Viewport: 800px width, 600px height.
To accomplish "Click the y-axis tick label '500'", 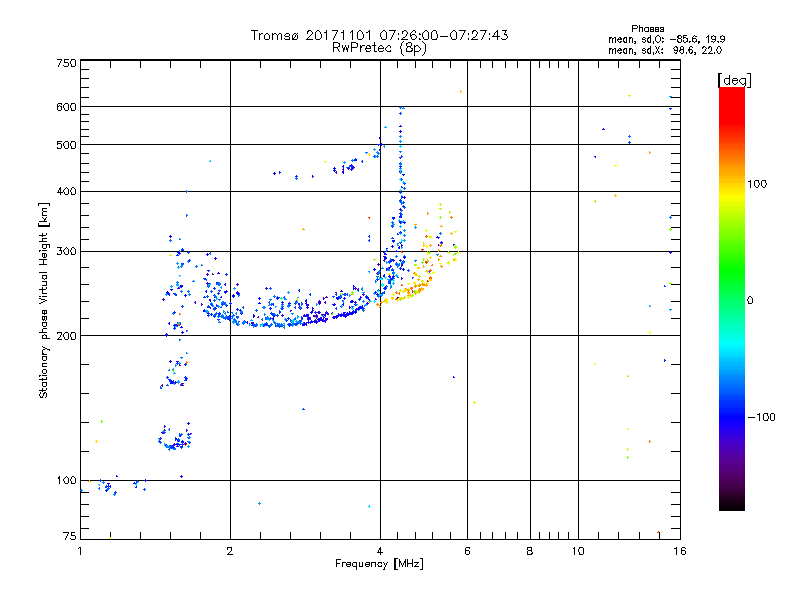I will (67, 145).
